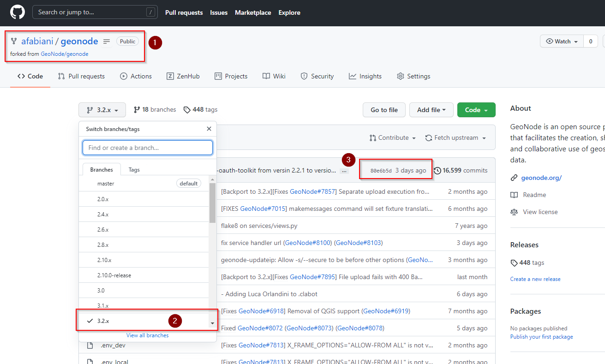Open the Security tab
605x364 pixels.
(x=317, y=76)
